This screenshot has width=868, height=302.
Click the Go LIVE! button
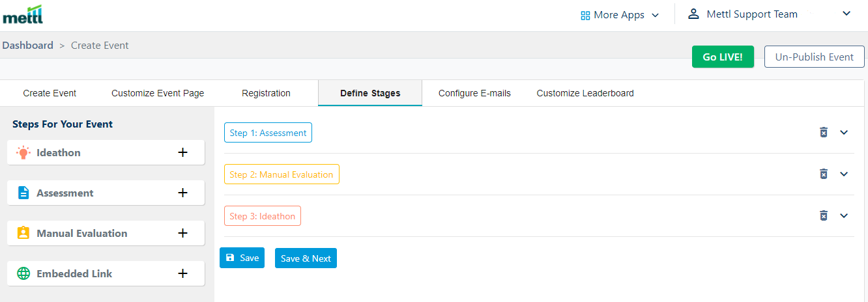click(x=723, y=57)
